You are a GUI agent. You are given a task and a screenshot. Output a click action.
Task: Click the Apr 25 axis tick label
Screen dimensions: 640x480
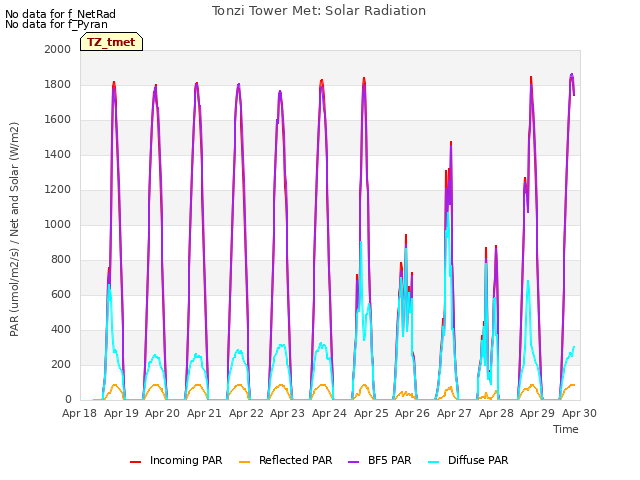pyautogui.click(x=371, y=413)
